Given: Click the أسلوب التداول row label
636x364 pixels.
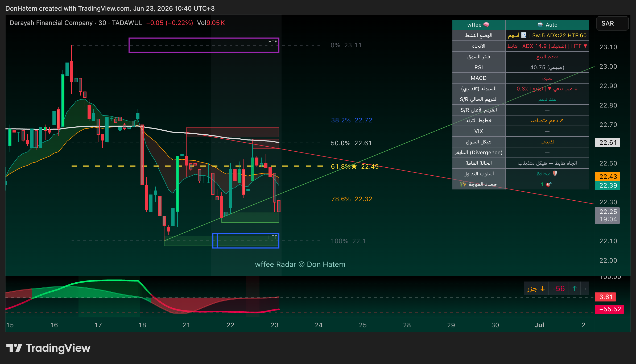Looking at the screenshot, I should click(x=479, y=174).
